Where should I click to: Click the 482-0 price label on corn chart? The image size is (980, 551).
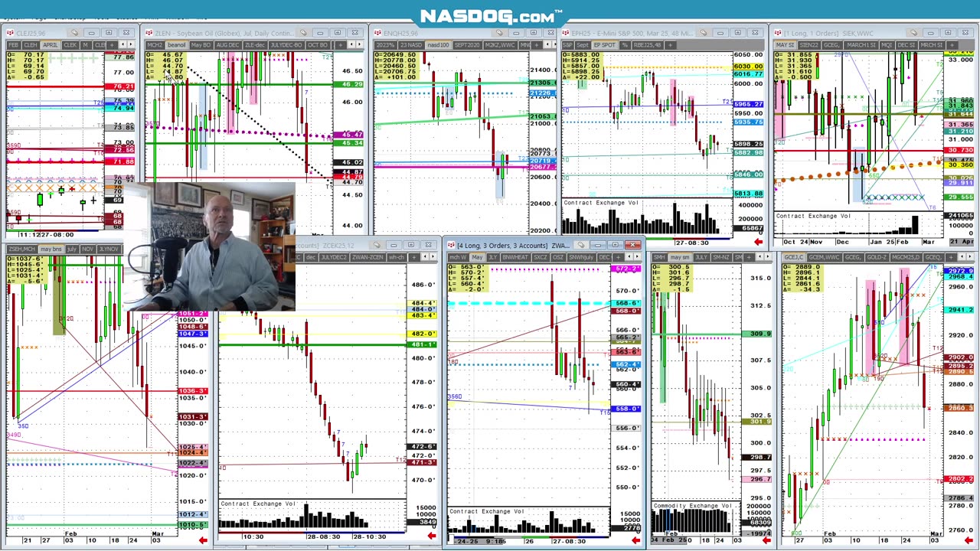(423, 334)
